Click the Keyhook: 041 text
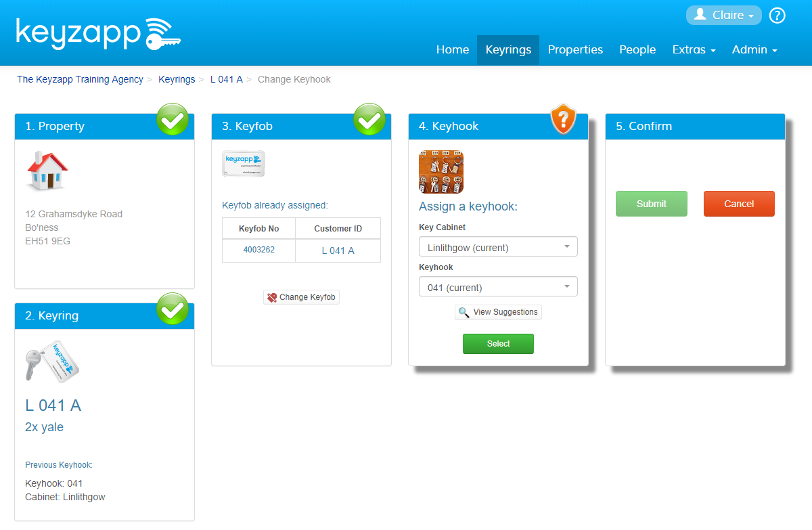 pyautogui.click(x=54, y=483)
